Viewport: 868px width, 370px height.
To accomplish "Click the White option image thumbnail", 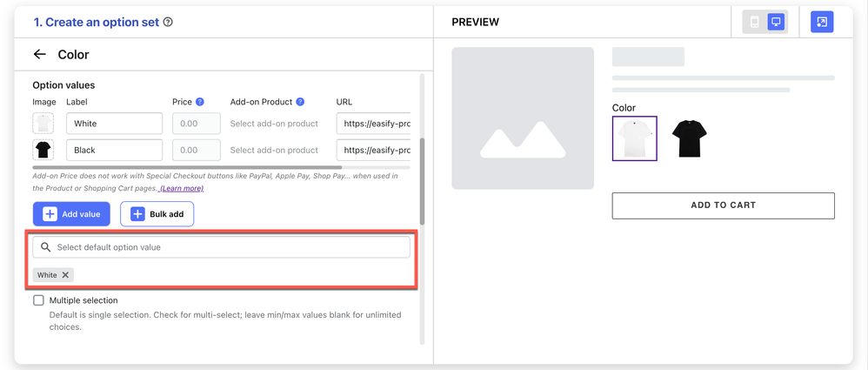I will click(x=43, y=124).
